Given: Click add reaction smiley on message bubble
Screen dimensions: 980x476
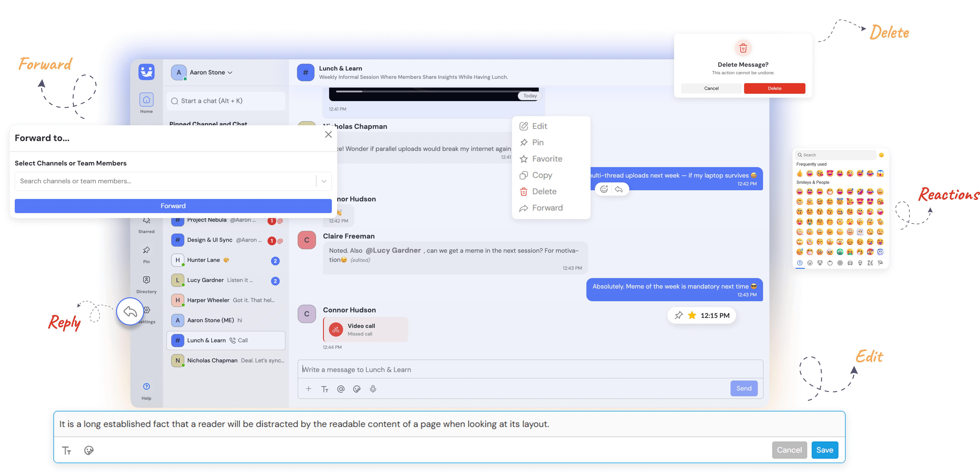Looking at the screenshot, I should coord(604,189).
